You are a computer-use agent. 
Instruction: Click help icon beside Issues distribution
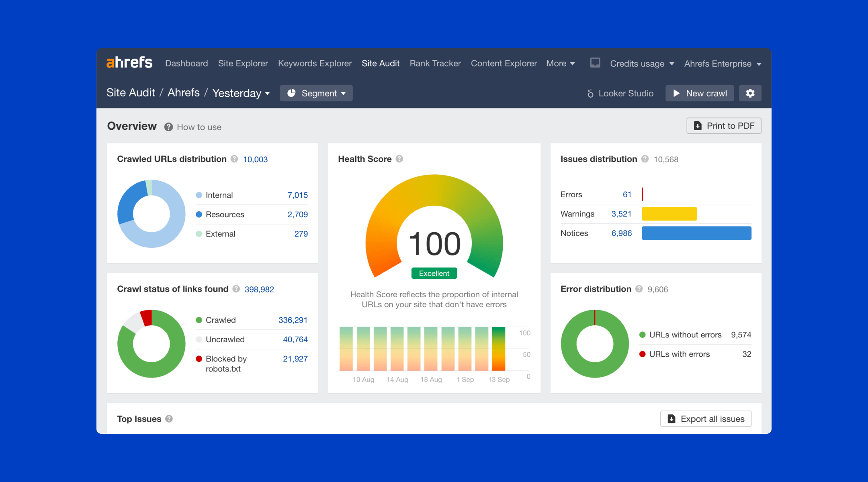point(645,159)
